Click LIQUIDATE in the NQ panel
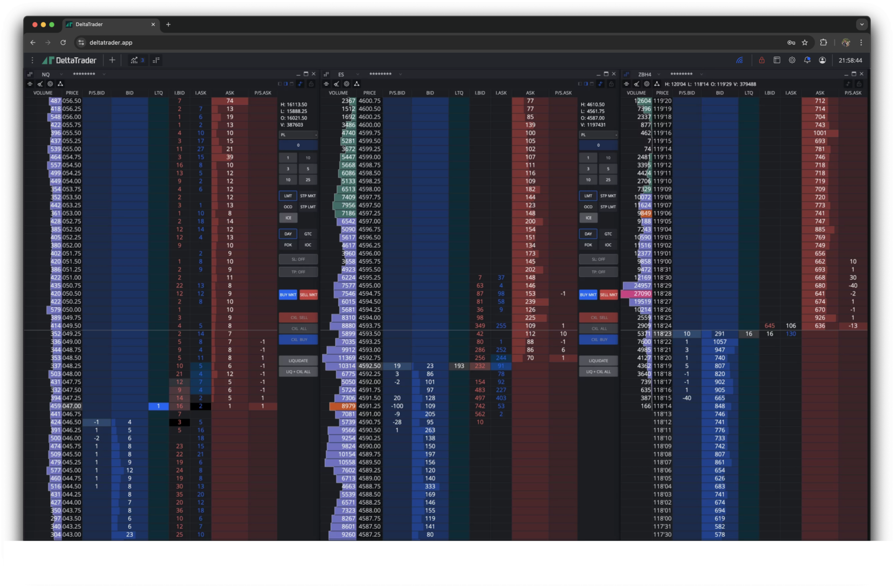 click(298, 361)
